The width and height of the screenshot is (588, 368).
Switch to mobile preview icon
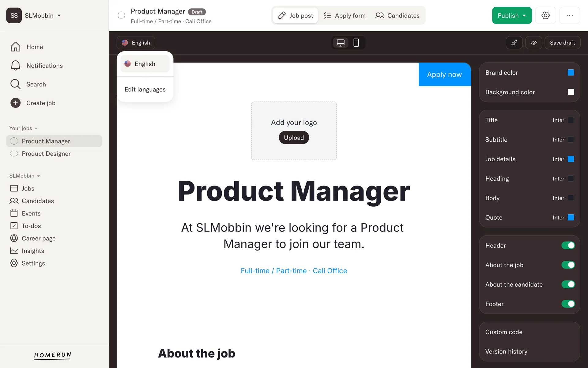coord(356,43)
